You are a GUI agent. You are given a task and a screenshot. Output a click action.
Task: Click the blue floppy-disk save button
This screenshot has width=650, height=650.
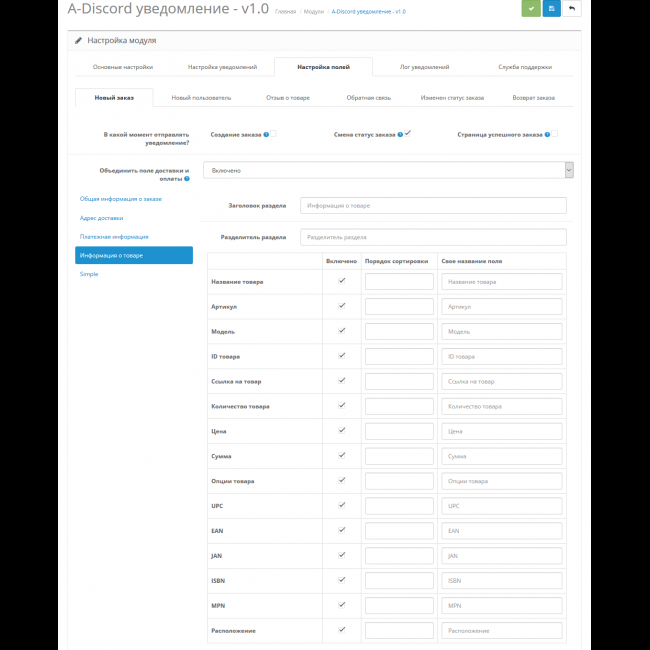point(551,9)
